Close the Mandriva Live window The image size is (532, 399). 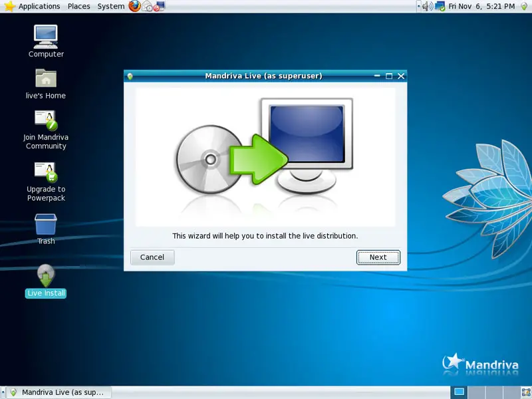point(401,76)
